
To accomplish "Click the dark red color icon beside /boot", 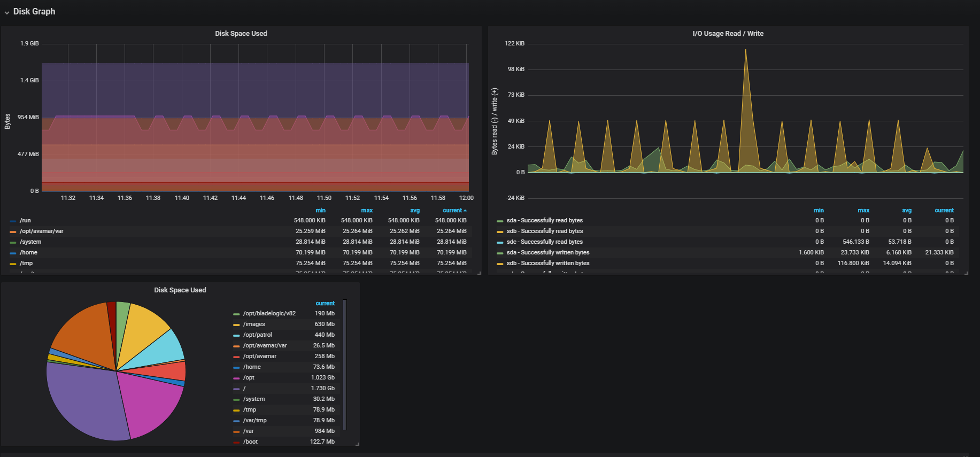I will point(236,442).
